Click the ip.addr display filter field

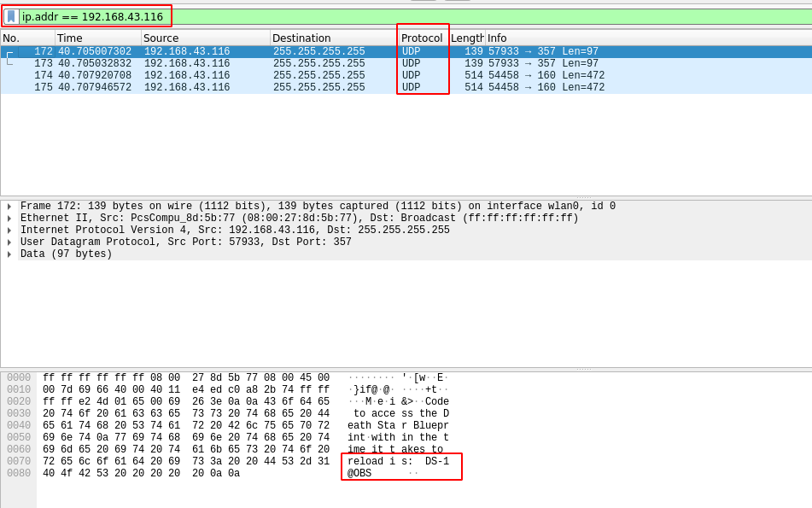(414, 16)
